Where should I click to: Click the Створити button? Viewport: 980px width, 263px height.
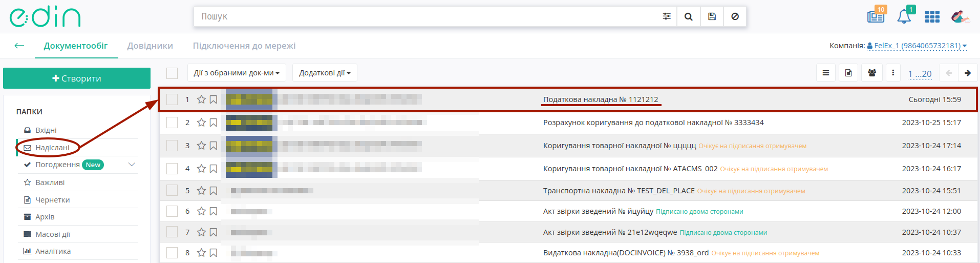[x=77, y=78]
